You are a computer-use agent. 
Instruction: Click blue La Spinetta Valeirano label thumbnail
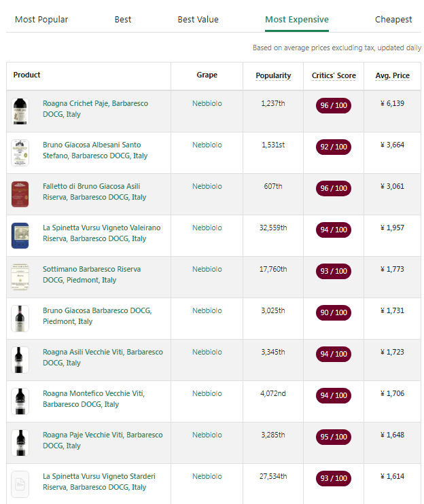[20, 236]
